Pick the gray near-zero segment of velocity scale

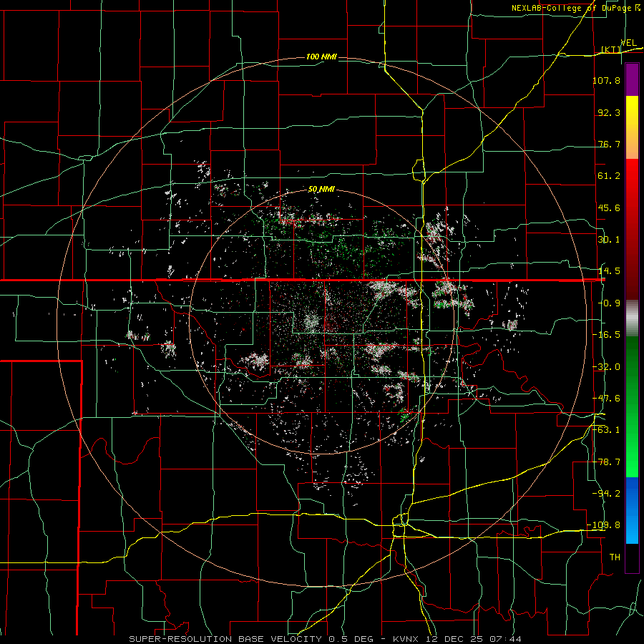coord(632,318)
